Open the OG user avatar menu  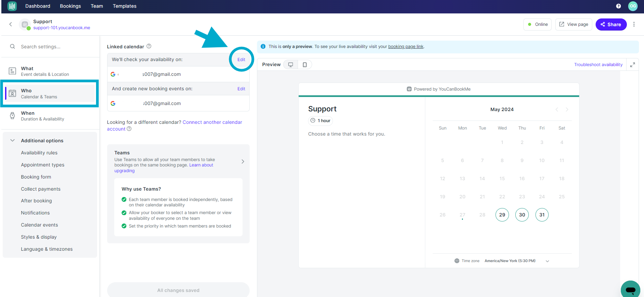click(x=633, y=6)
